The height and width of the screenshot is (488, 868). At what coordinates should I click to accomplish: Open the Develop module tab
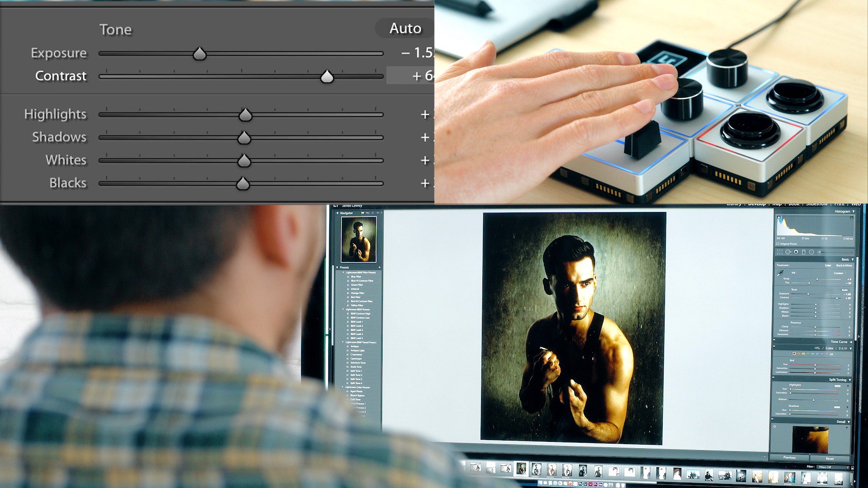[757, 204]
